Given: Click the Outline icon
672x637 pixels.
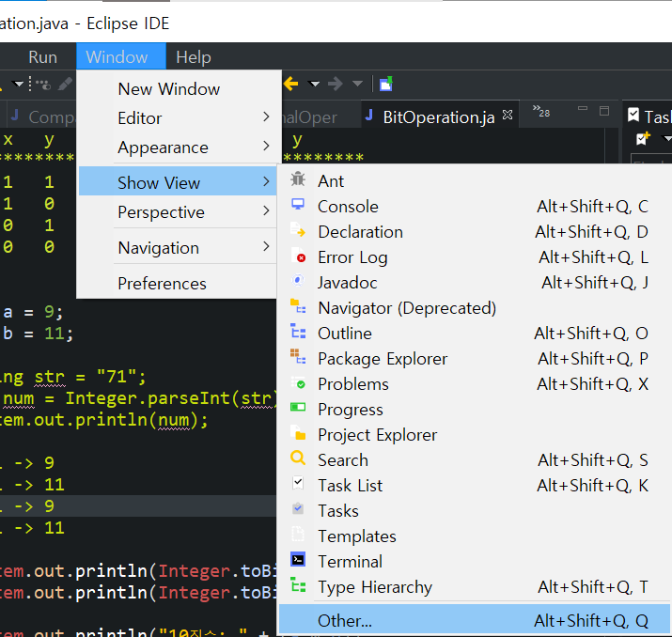Looking at the screenshot, I should click(298, 332).
